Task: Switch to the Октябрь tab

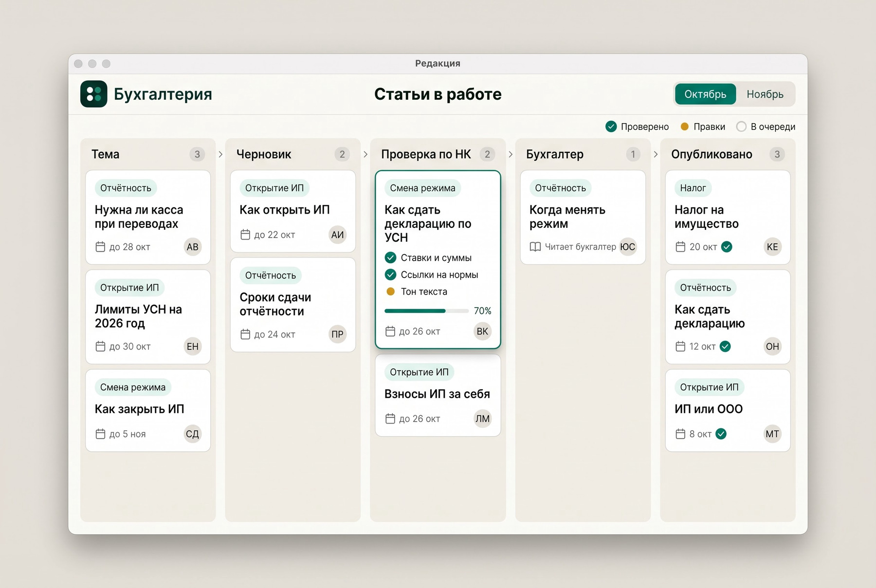Action: point(705,94)
